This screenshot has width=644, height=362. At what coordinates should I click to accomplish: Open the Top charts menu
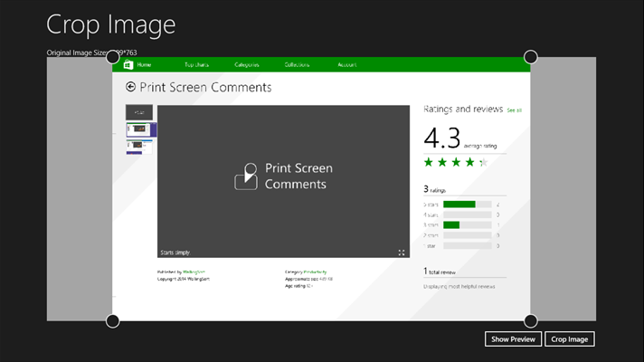click(x=196, y=64)
